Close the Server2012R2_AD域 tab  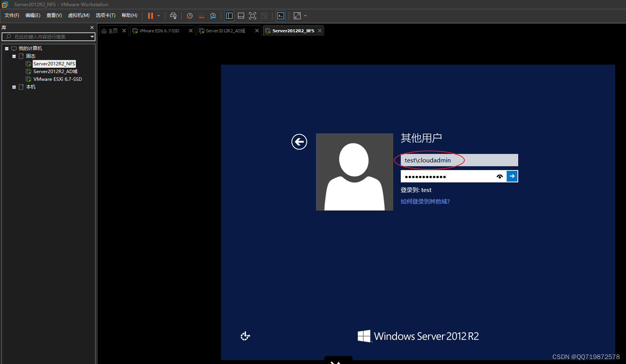tap(257, 31)
